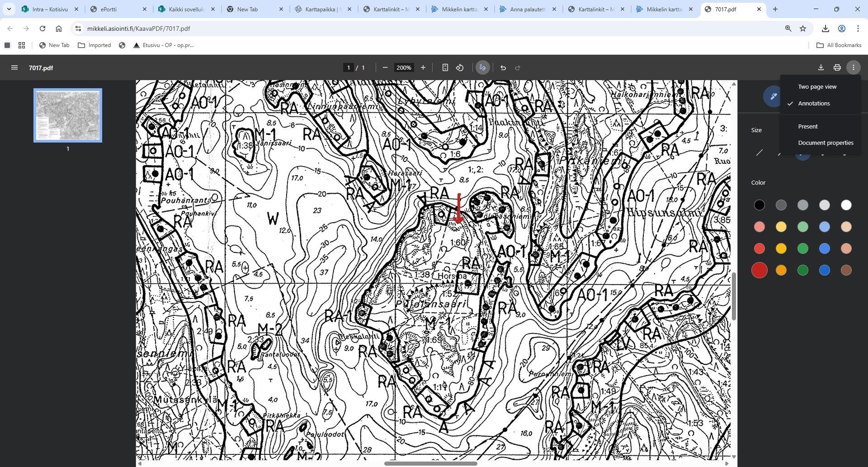Zoom out of the PDF document
Viewport: 868px width, 467px height.
[385, 67]
